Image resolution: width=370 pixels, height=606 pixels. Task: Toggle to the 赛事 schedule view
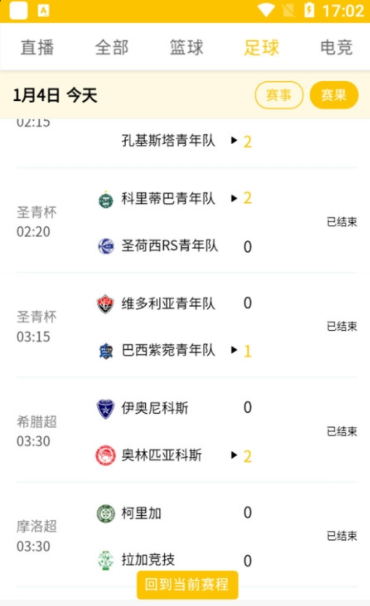click(279, 95)
